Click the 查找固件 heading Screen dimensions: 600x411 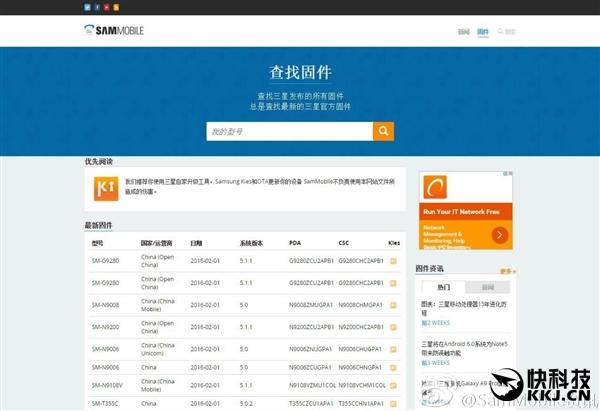[300, 72]
